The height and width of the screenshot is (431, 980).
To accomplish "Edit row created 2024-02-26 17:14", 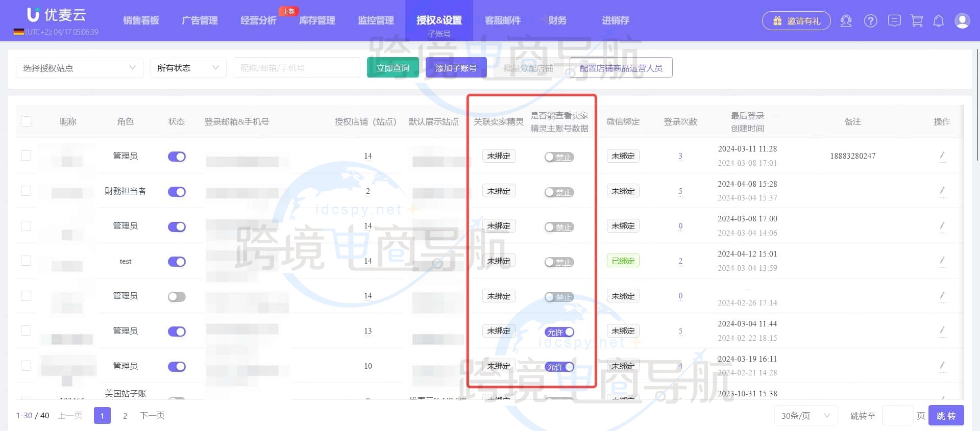I will coord(942,296).
